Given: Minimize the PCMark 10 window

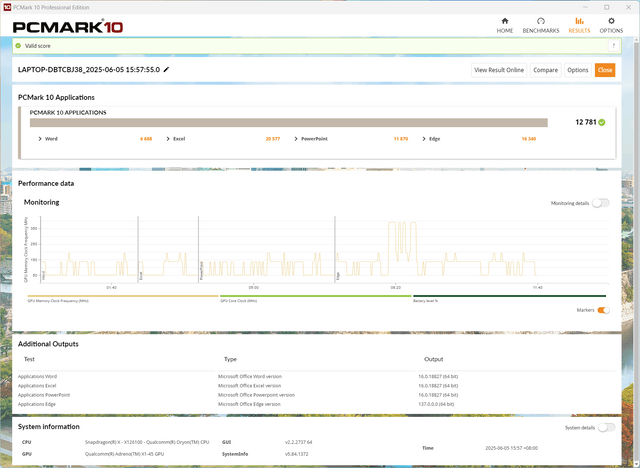Looking at the screenshot, I should (586, 7).
